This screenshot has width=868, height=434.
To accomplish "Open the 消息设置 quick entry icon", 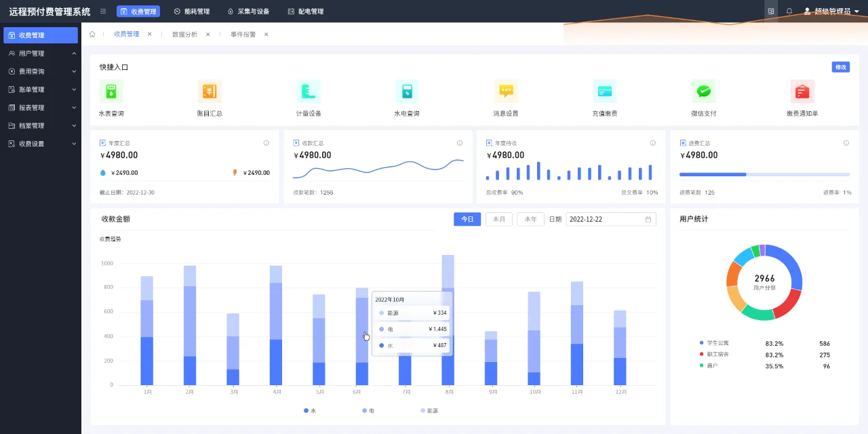I will pyautogui.click(x=506, y=91).
